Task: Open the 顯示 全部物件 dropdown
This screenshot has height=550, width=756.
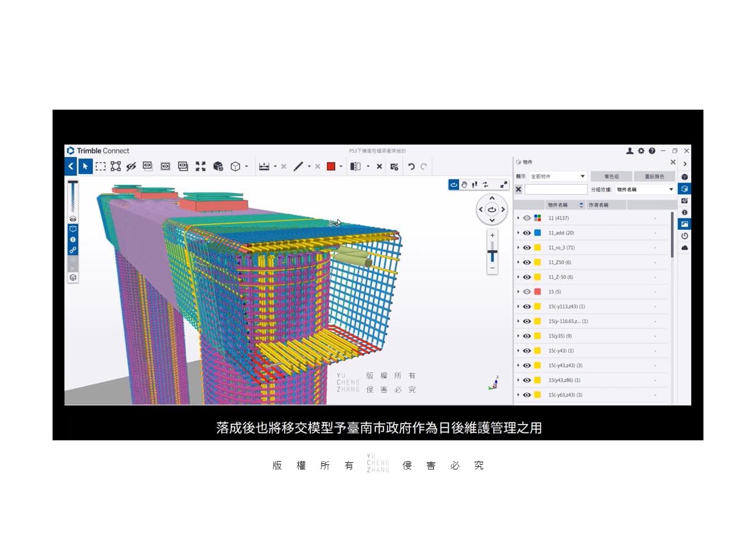Action: click(557, 176)
